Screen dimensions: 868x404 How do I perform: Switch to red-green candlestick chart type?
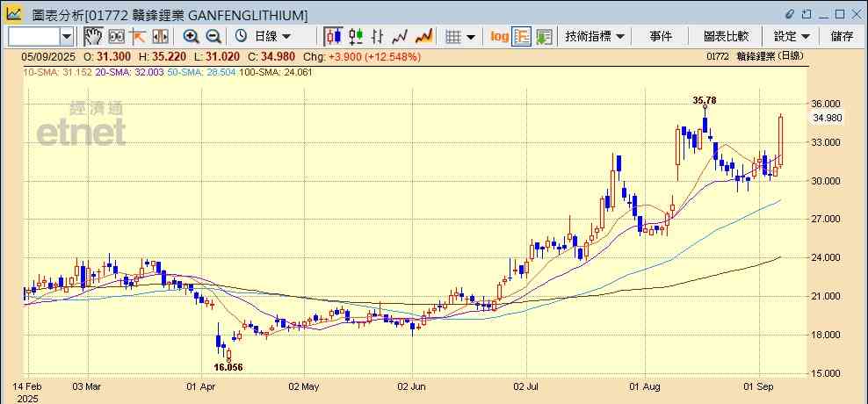point(356,37)
